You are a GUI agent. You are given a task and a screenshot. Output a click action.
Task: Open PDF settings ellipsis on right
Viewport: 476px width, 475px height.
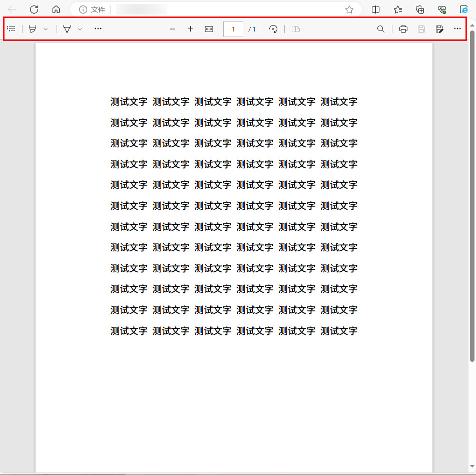coord(457,29)
